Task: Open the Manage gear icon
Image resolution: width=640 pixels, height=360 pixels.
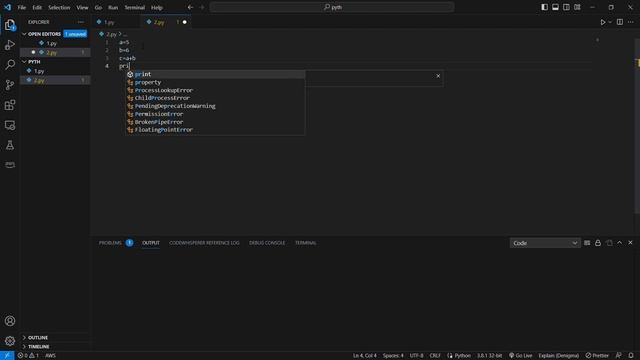Action: click(10, 341)
